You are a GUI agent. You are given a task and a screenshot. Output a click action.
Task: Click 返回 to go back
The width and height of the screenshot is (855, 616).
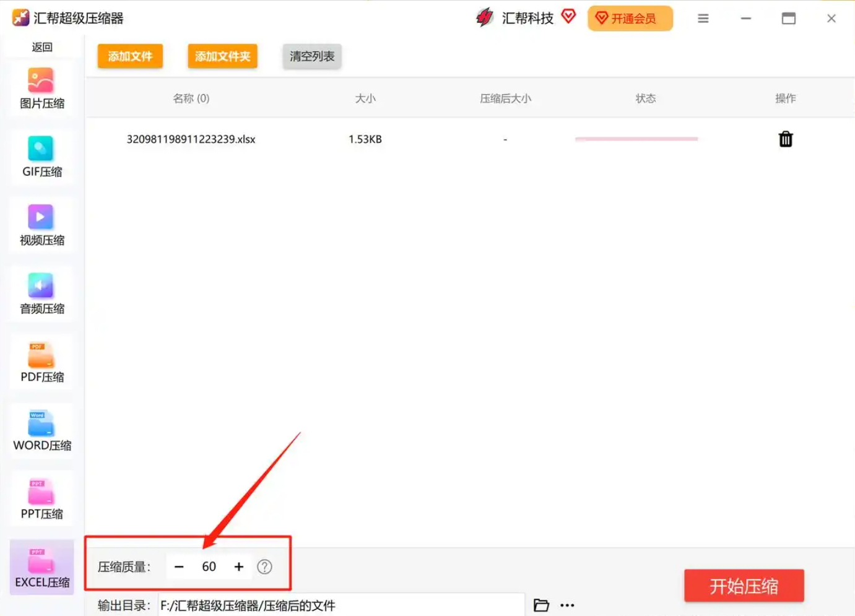(x=42, y=47)
